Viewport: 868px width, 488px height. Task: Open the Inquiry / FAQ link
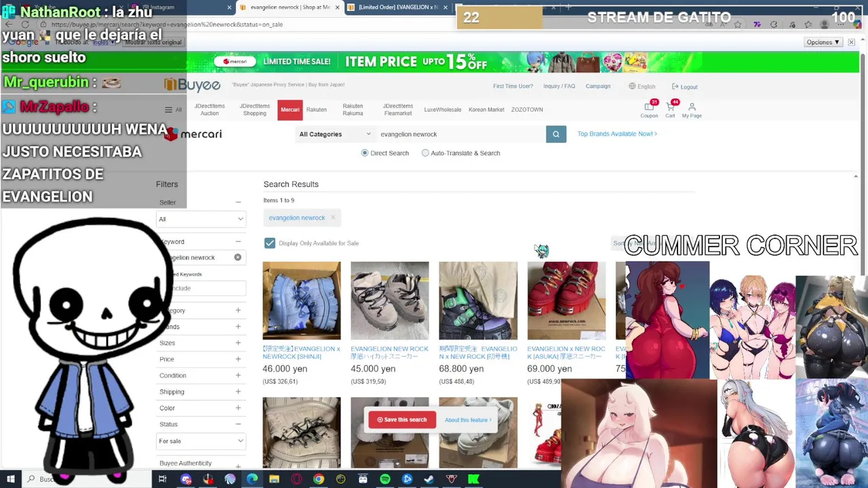coord(559,87)
